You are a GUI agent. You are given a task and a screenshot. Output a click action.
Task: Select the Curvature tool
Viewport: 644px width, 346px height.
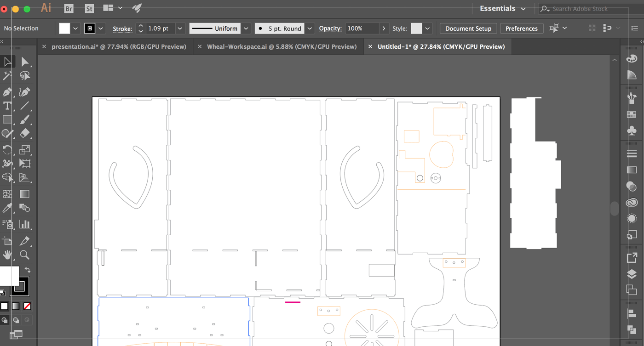coord(25,92)
